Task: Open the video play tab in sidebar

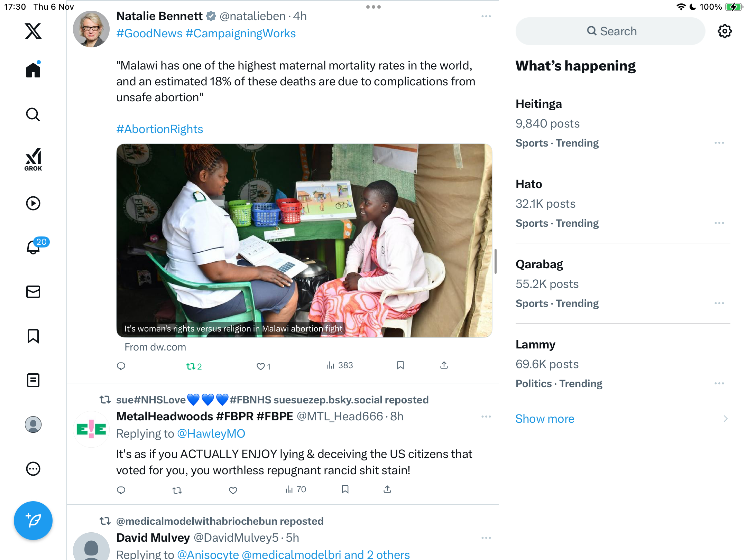Action: point(33,203)
